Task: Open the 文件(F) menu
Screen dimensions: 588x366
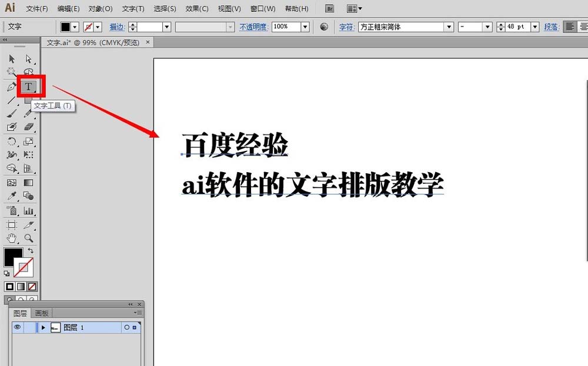Action: (36, 9)
